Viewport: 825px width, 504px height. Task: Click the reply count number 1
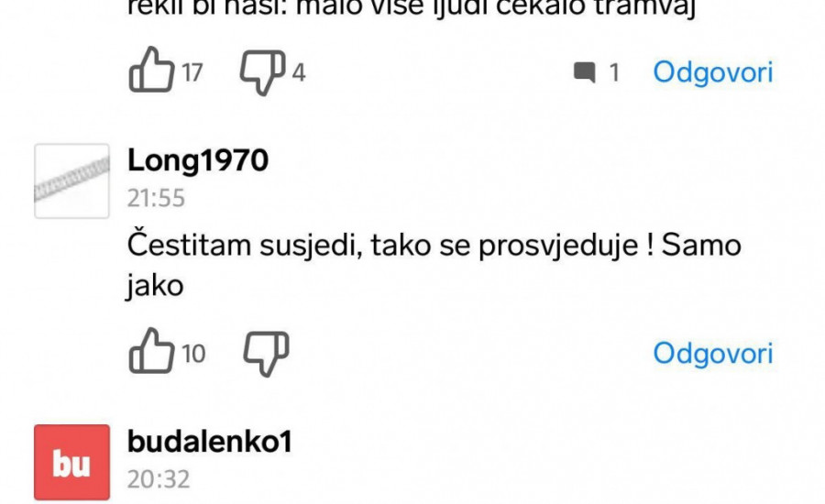point(614,72)
